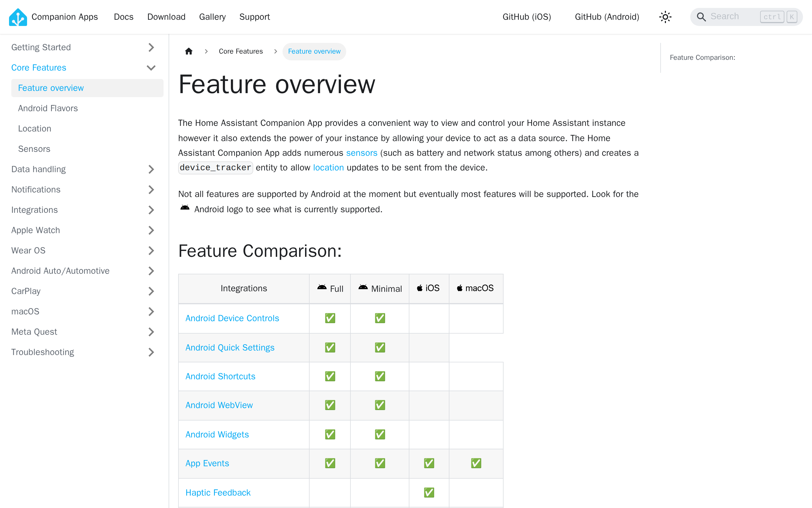
Task: Expand the Troubleshooting chevron
Action: 151,352
